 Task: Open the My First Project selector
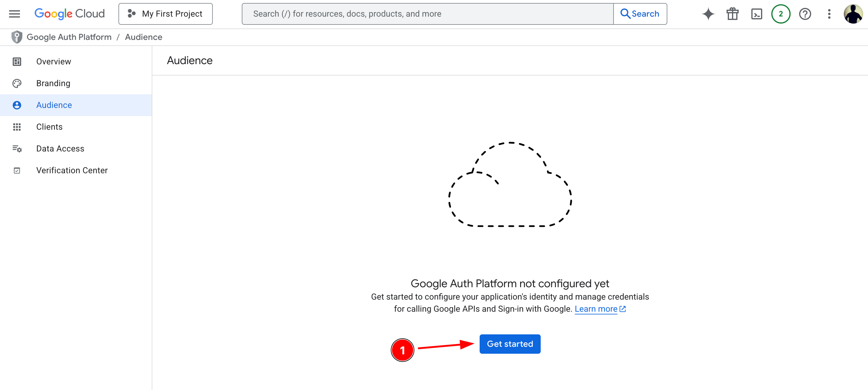(165, 14)
